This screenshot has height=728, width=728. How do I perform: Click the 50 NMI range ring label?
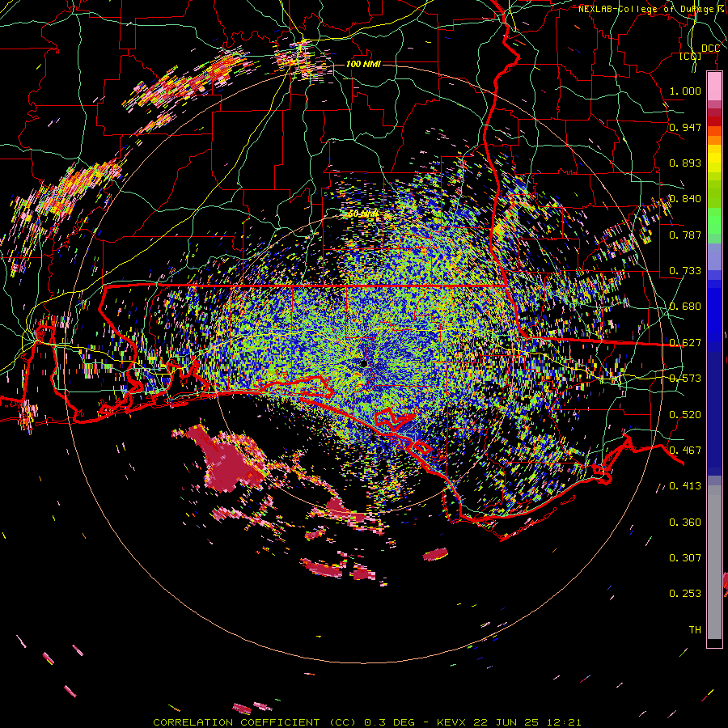point(363,214)
